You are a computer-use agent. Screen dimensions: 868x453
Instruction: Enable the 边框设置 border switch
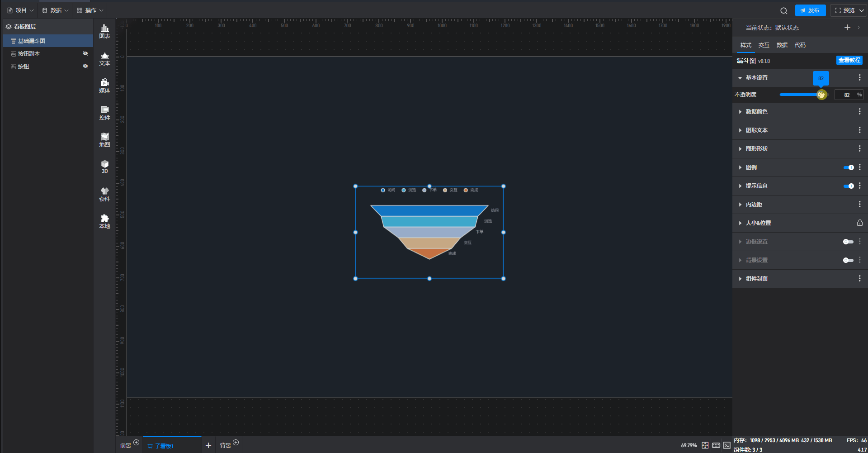click(848, 242)
